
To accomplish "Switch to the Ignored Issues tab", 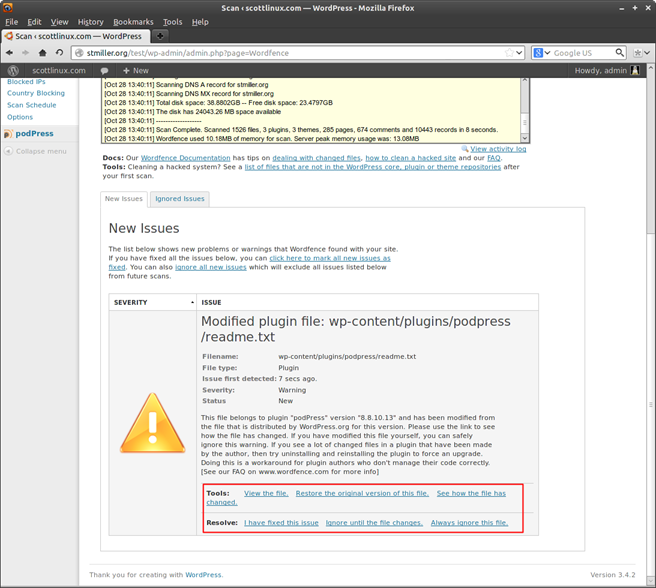I will (179, 199).
